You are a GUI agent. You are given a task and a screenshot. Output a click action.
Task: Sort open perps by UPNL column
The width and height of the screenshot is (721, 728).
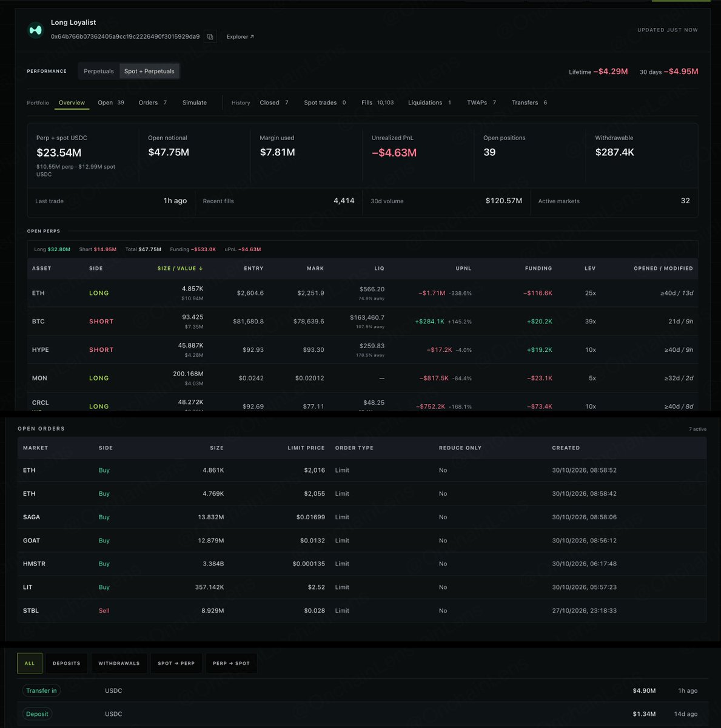click(x=463, y=268)
